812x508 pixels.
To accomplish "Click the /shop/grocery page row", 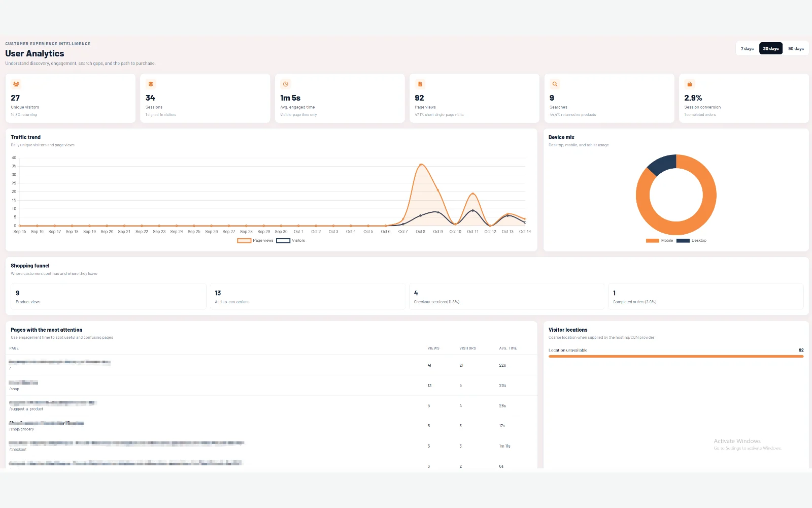I will tap(272, 426).
